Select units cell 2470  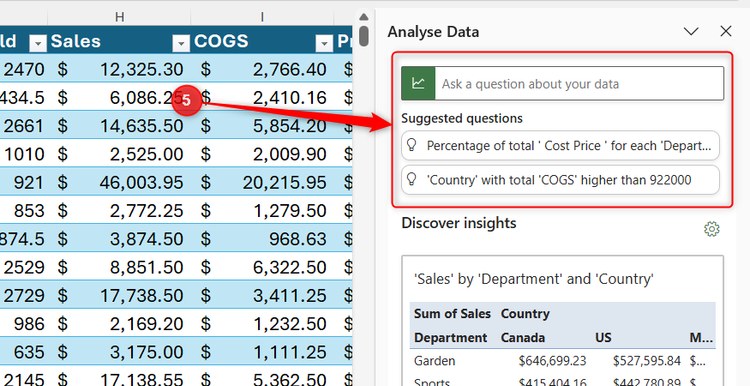click(x=23, y=69)
